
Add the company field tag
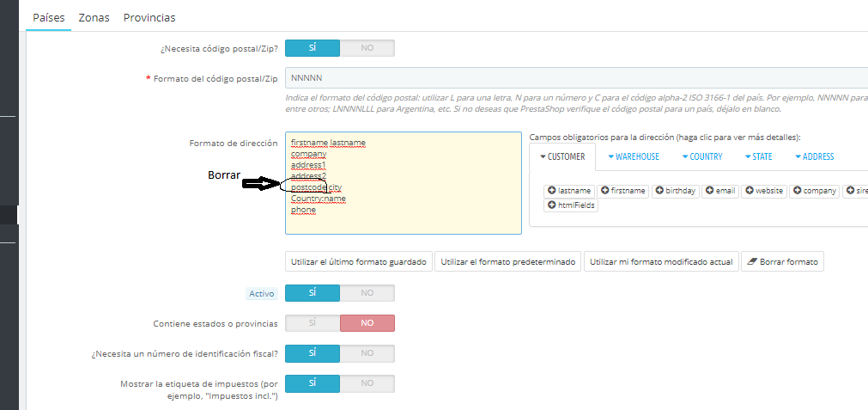click(x=814, y=191)
